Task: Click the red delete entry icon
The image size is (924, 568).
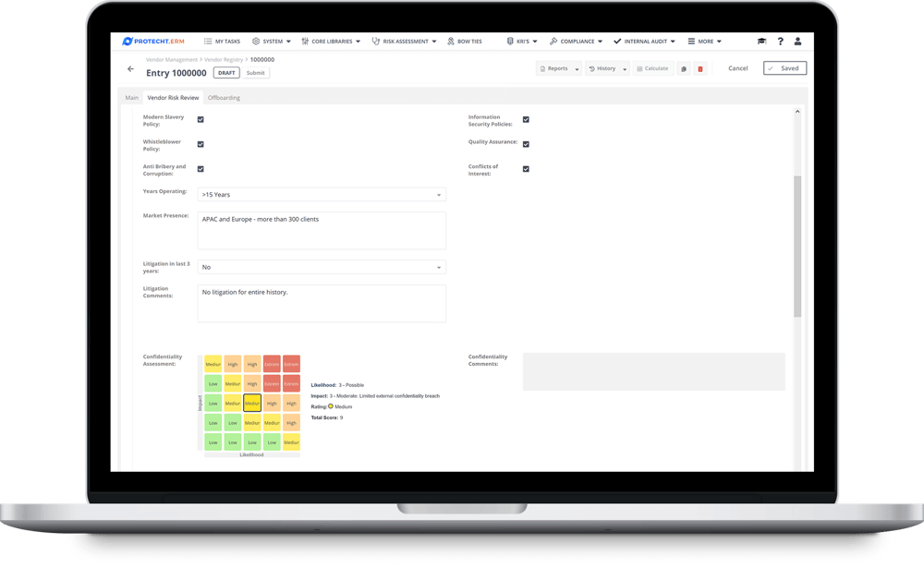Action: (x=700, y=68)
